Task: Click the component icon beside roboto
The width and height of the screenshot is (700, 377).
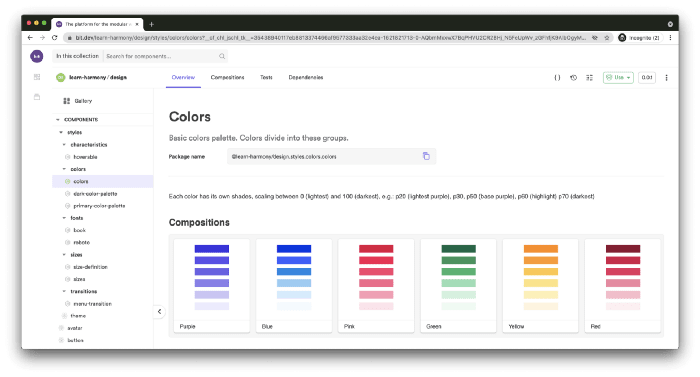Action: (x=67, y=243)
